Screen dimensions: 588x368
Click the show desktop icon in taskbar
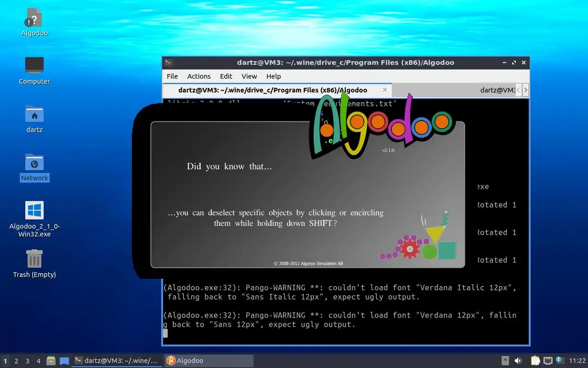point(64,361)
